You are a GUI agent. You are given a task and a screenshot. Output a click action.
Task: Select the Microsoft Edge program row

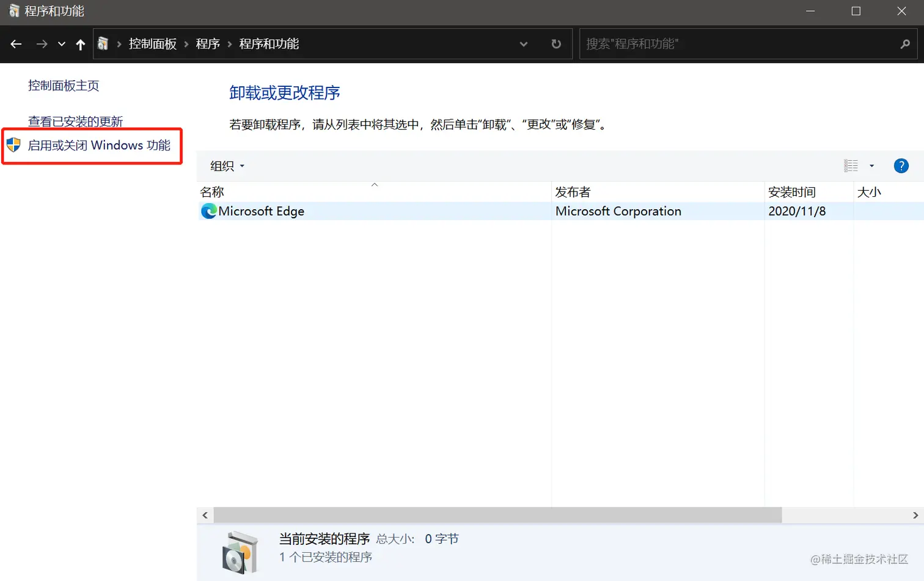[560, 211]
